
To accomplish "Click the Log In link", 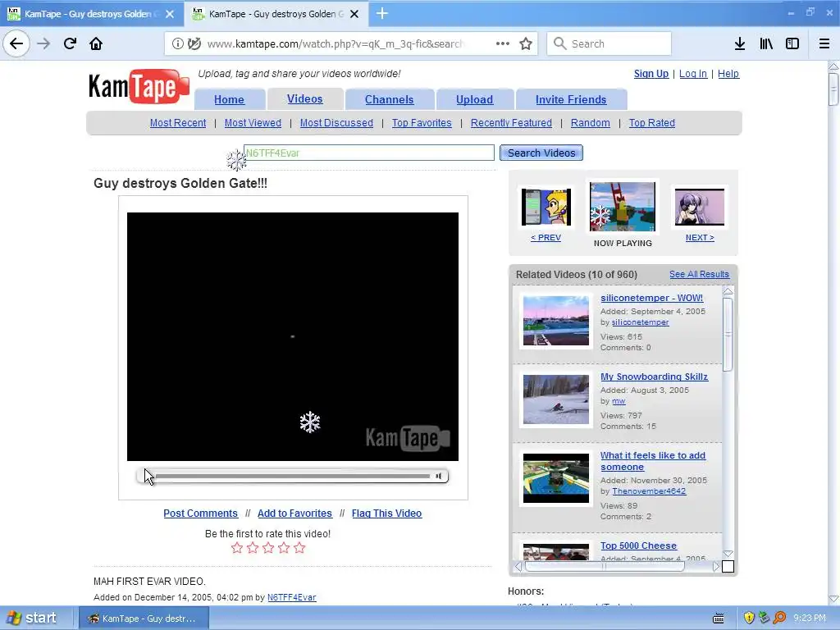I will coord(693,73).
